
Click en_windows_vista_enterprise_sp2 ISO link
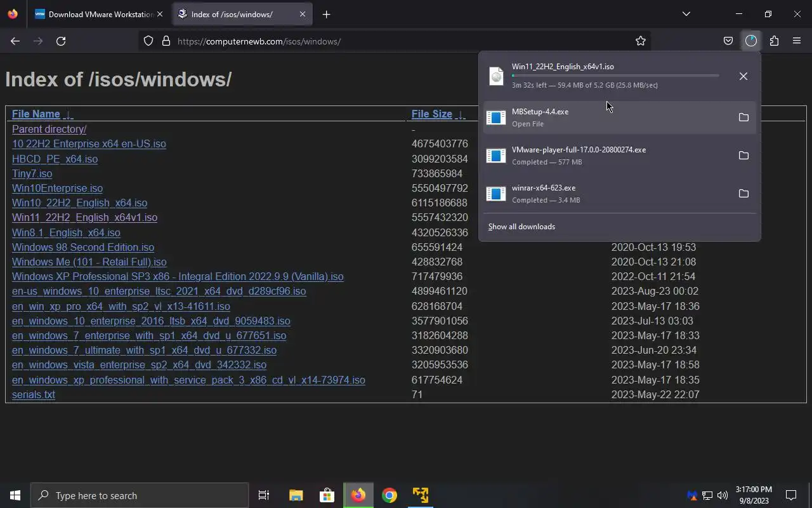(x=139, y=365)
